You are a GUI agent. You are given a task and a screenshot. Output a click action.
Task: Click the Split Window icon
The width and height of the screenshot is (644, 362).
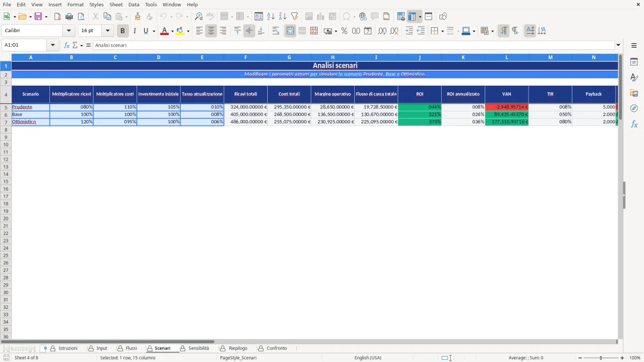(428, 17)
